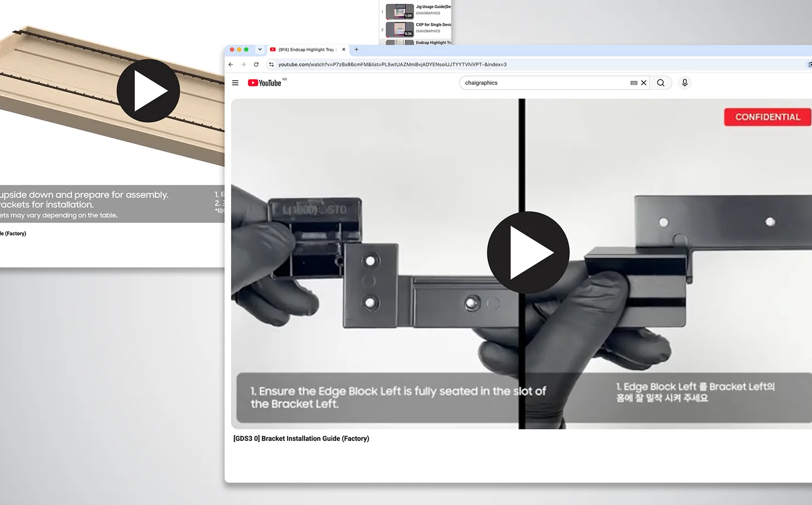Screen dimensions: 812x505
Task: Open CXP for Single Device playlist thumbnail
Action: click(399, 29)
